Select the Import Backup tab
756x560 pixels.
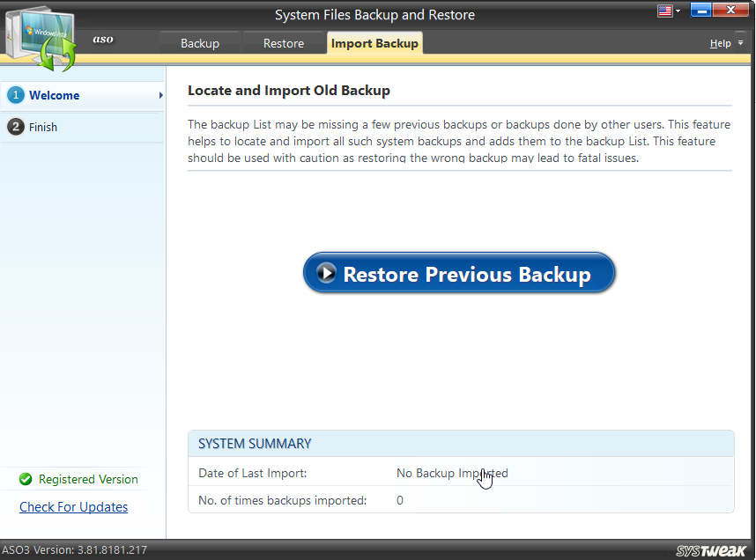374,41
